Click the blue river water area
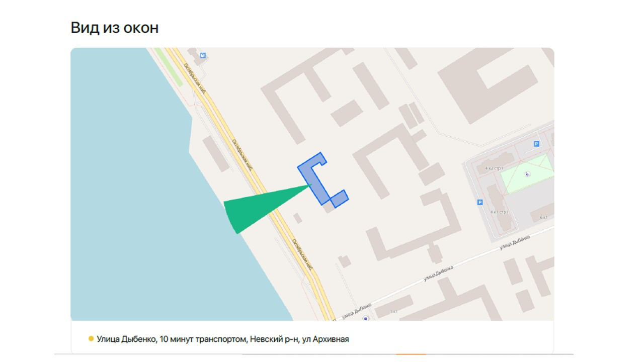Image resolution: width=644 pixels, height=362 pixels. (x=131, y=201)
